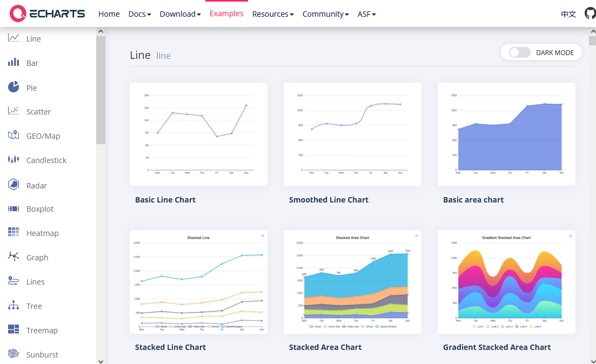
Task: Click the ECharts logo
Action: click(x=47, y=14)
